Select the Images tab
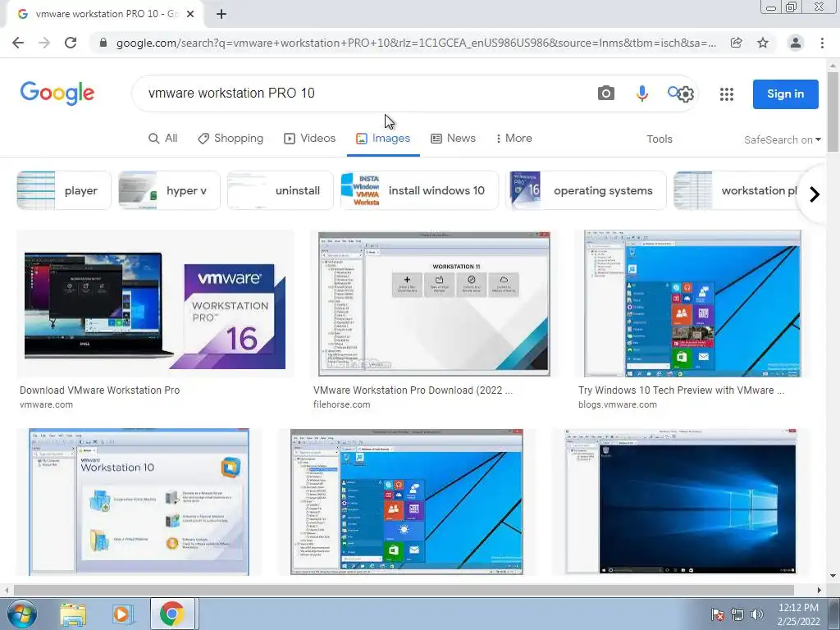The image size is (840, 630). coord(383,138)
